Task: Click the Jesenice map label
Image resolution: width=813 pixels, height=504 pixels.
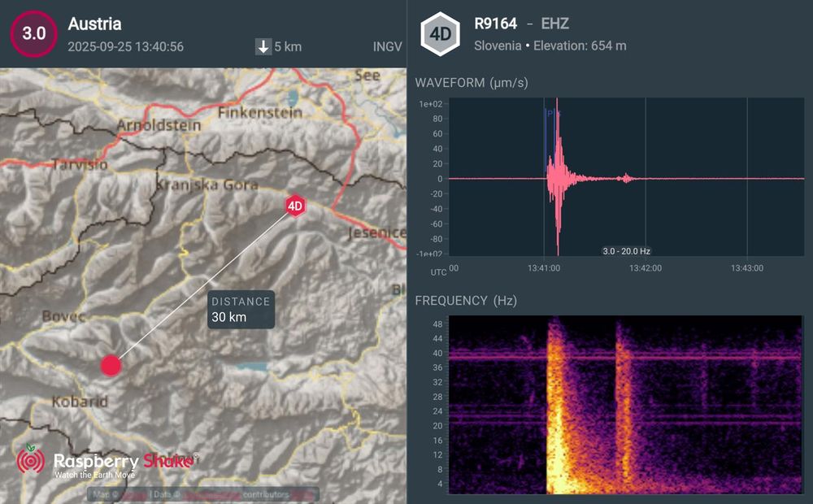Action: (377, 232)
